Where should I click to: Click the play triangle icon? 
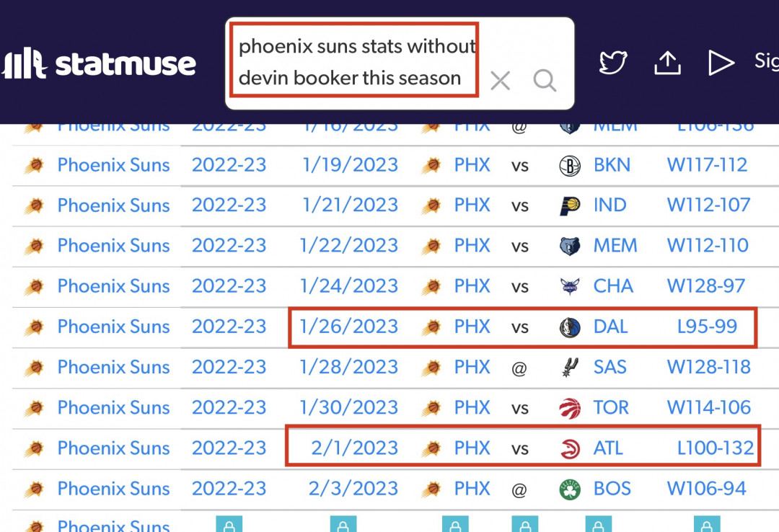click(721, 63)
